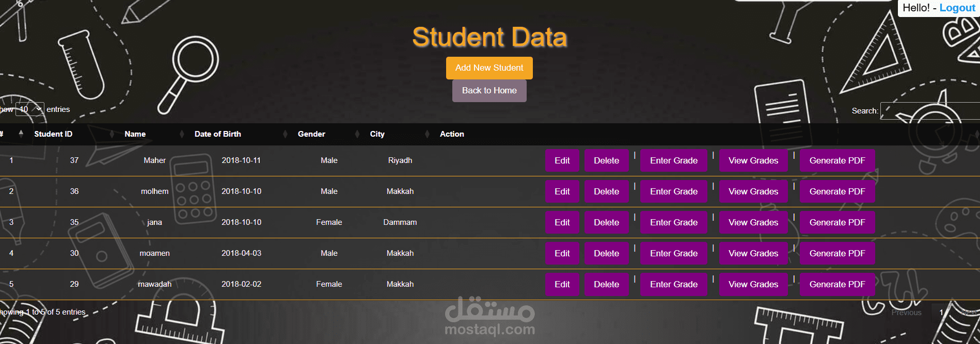Open Enter Grade for molhem
The width and height of the screenshot is (980, 344).
[673, 192]
